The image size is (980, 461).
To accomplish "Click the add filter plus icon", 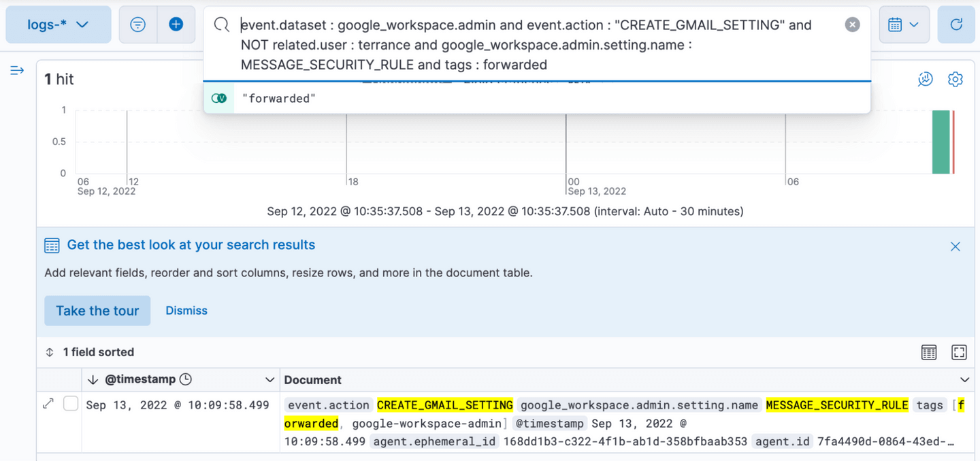I will pyautogui.click(x=176, y=25).
